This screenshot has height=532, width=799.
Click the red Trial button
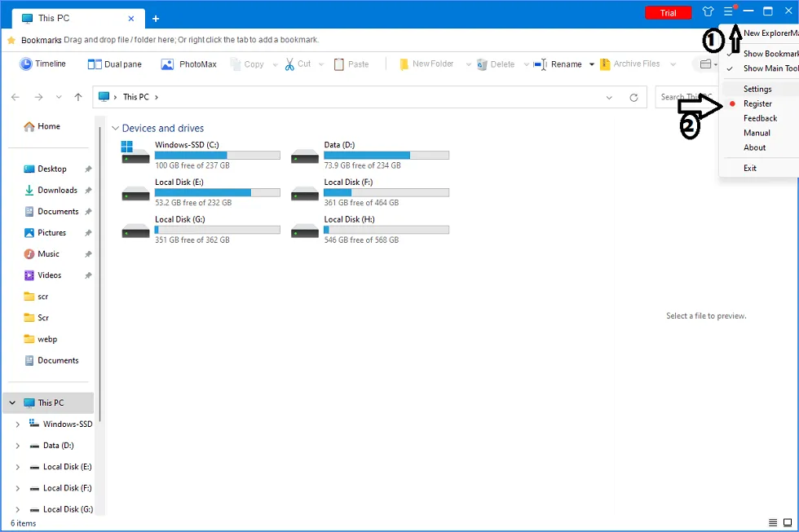[x=668, y=13]
